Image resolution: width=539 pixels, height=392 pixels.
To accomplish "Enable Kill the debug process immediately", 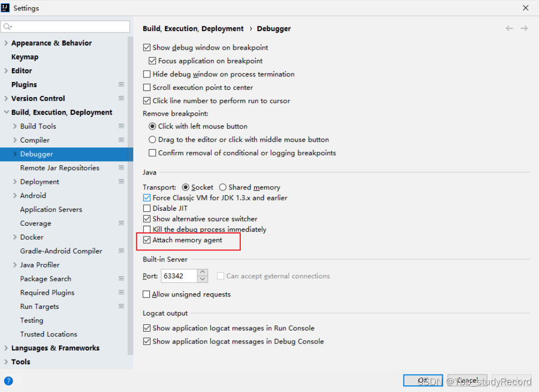I will coord(147,229).
